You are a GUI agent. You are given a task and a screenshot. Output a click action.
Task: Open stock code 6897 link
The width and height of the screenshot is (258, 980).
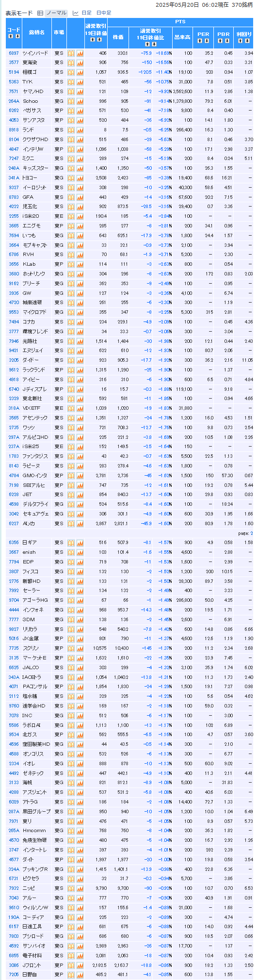click(14, 53)
